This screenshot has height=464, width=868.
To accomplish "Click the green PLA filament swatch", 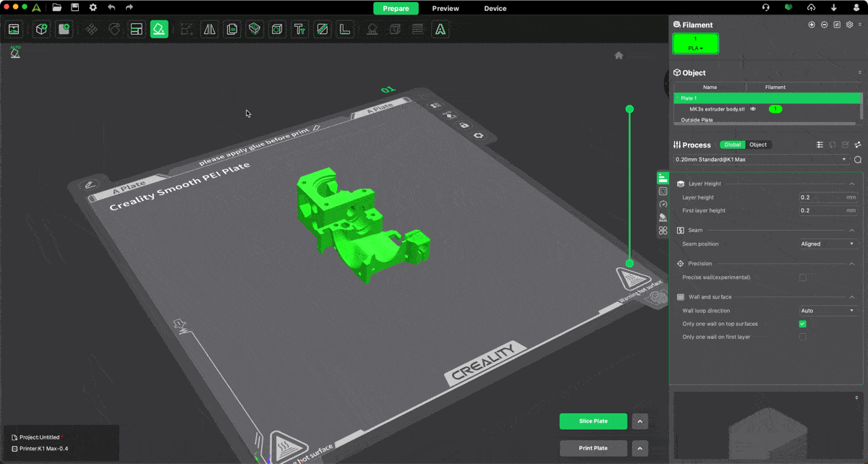I will pyautogui.click(x=695, y=43).
